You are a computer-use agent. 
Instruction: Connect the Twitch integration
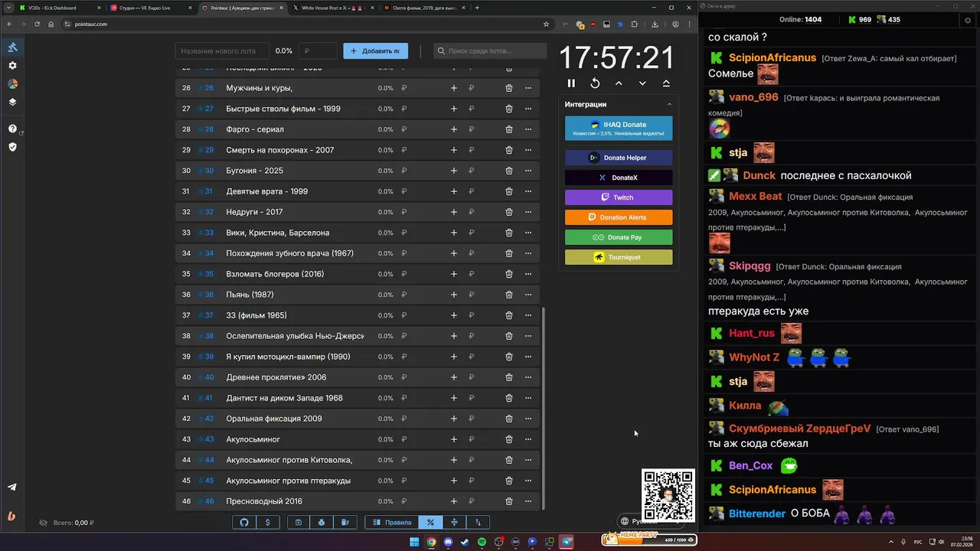click(x=619, y=197)
